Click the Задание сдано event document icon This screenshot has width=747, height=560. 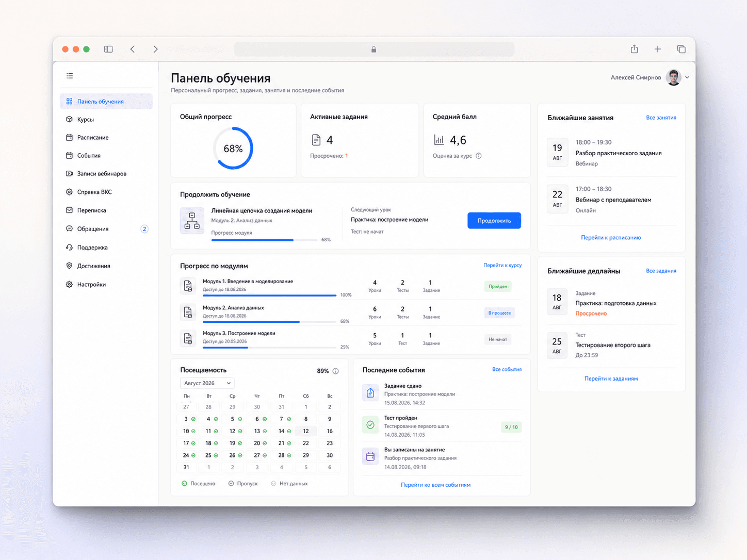pyautogui.click(x=370, y=393)
